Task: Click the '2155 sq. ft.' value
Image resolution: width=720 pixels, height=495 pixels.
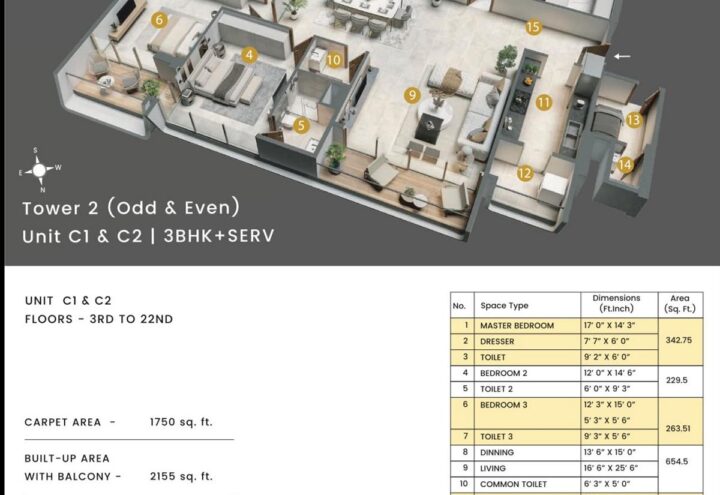Action: 181,476
